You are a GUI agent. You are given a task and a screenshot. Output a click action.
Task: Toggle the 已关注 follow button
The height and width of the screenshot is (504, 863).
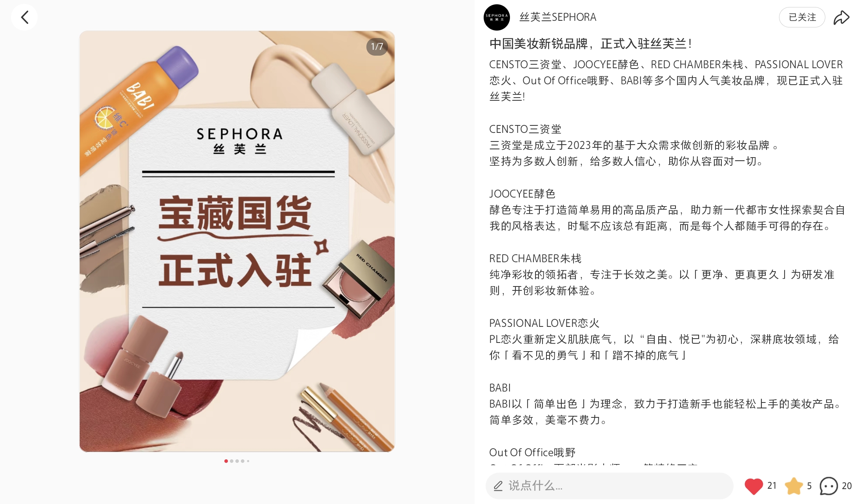pyautogui.click(x=802, y=17)
